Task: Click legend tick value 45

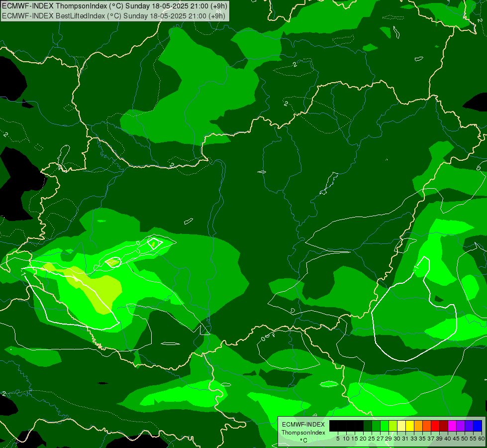Action: coord(456,439)
